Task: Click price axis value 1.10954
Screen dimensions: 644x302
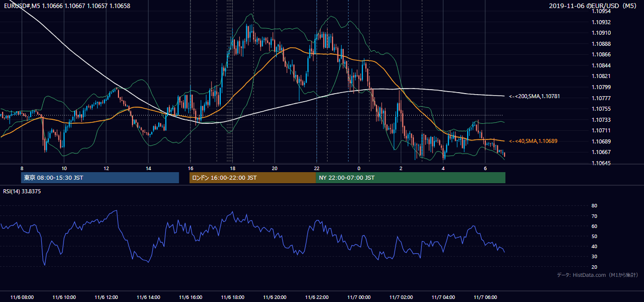Action: click(601, 11)
